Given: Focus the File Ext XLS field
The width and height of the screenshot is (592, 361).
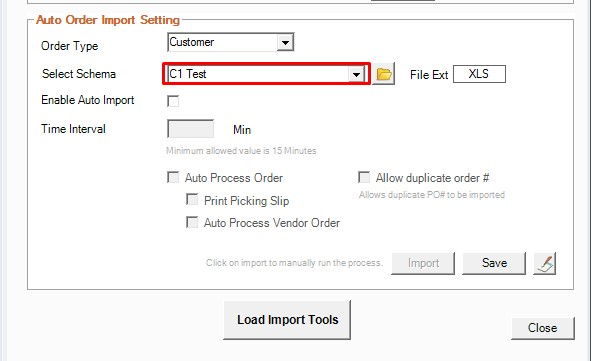Looking at the screenshot, I should pos(479,74).
